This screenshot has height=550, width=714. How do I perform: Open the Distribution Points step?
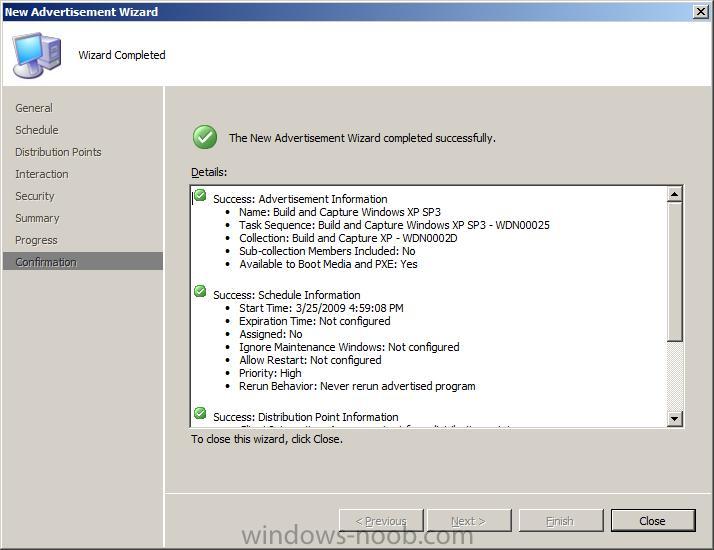pos(58,152)
